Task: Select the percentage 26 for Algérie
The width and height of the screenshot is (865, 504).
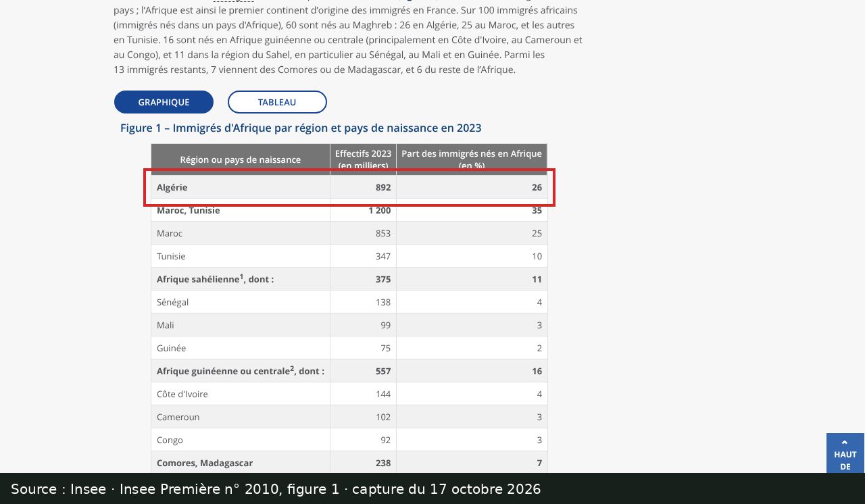Action: (537, 187)
